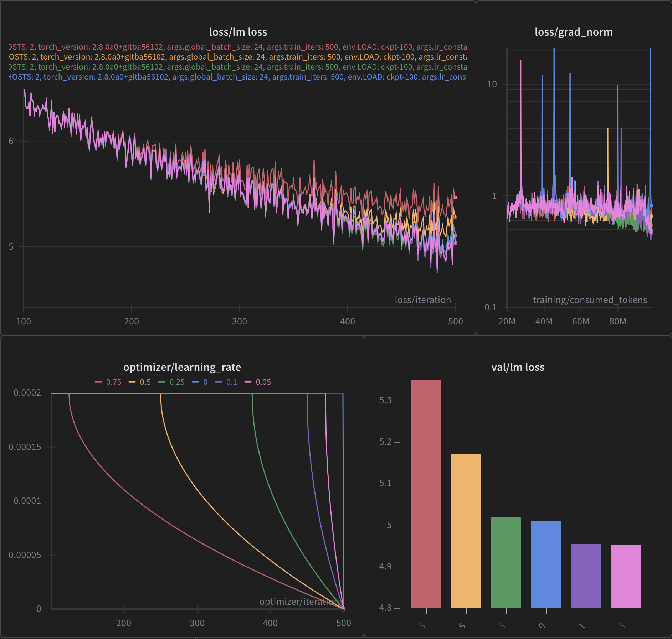Click the "loss/lm loss" chart title
Viewport: 672px width, 639px height.
238,32
